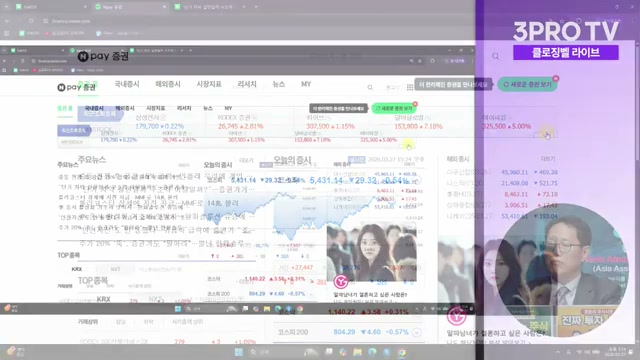
Task: Select the 거래상위 filter tab
Action: tap(88, 322)
